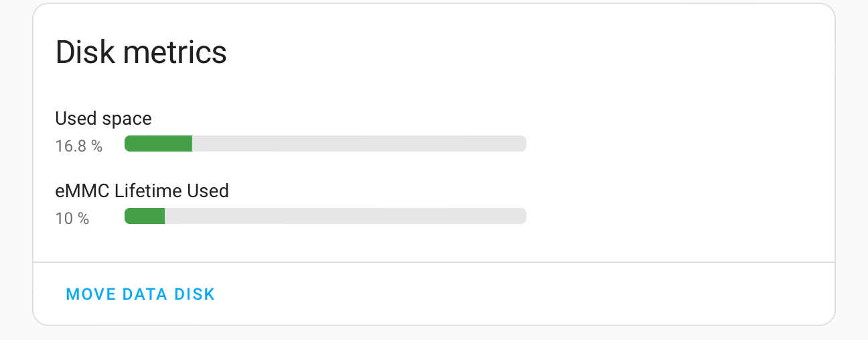Click the Disk metrics card heading
868x340 pixels.
(x=141, y=52)
